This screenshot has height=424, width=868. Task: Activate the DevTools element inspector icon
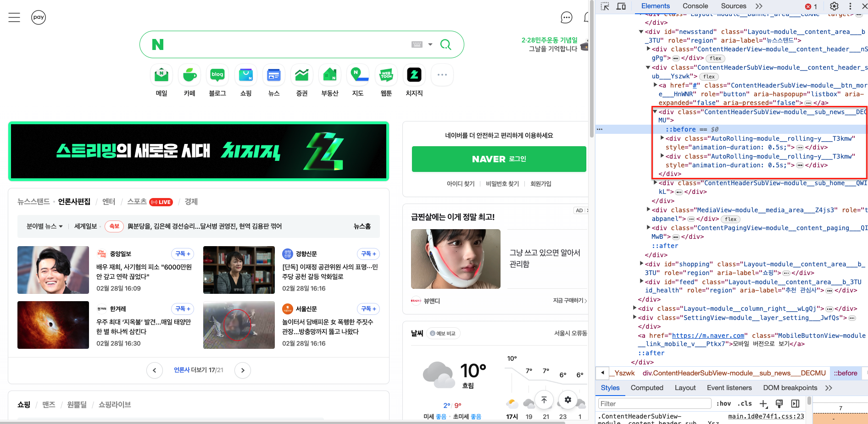pyautogui.click(x=605, y=6)
